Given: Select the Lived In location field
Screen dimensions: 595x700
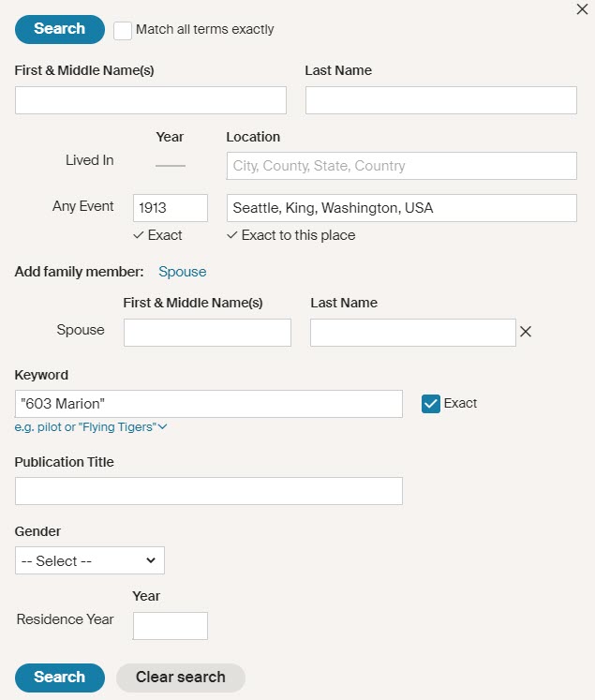Looking at the screenshot, I should (x=401, y=166).
